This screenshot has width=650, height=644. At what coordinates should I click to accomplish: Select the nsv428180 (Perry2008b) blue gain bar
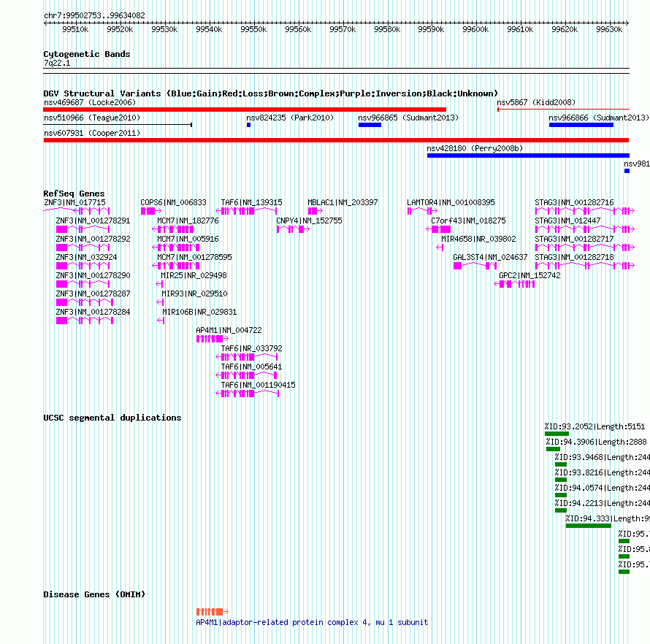pyautogui.click(x=528, y=156)
